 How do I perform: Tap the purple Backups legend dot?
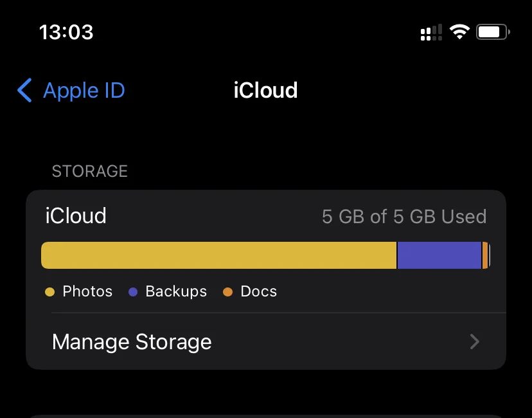point(133,292)
